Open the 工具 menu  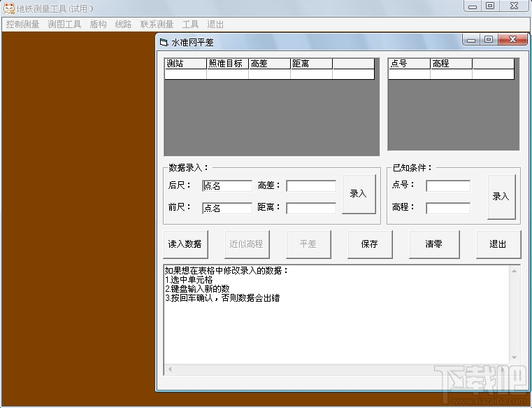pyautogui.click(x=190, y=24)
